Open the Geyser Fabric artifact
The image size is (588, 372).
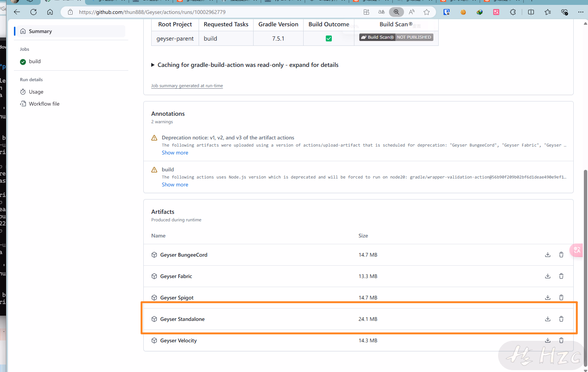tap(176, 276)
